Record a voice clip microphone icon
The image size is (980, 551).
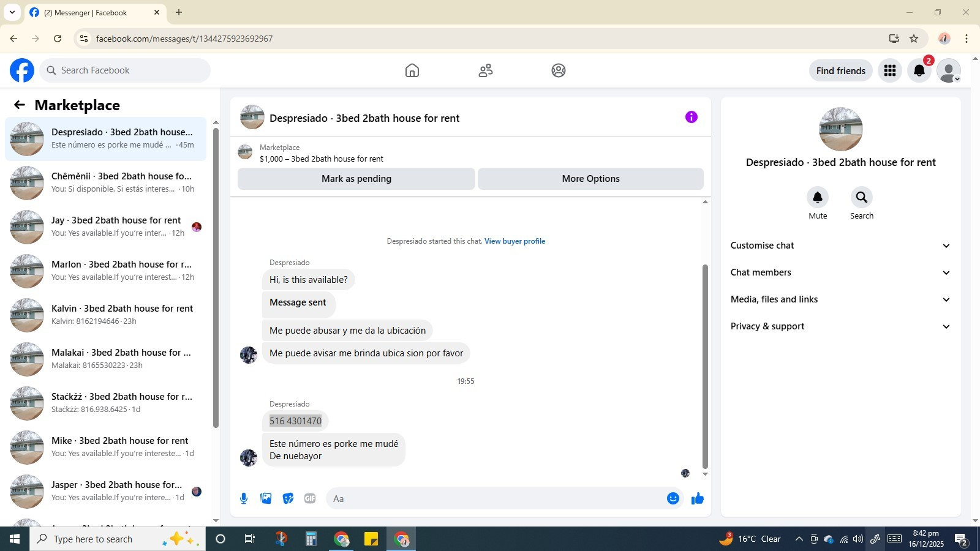(x=244, y=498)
